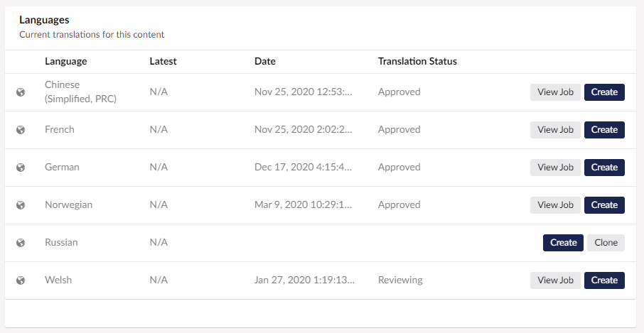644x333 pixels.
Task: Create a Russian translation
Action: click(563, 243)
